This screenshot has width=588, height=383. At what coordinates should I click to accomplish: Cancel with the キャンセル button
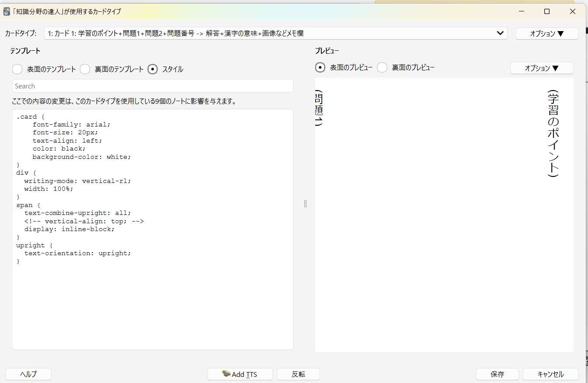[x=551, y=374]
